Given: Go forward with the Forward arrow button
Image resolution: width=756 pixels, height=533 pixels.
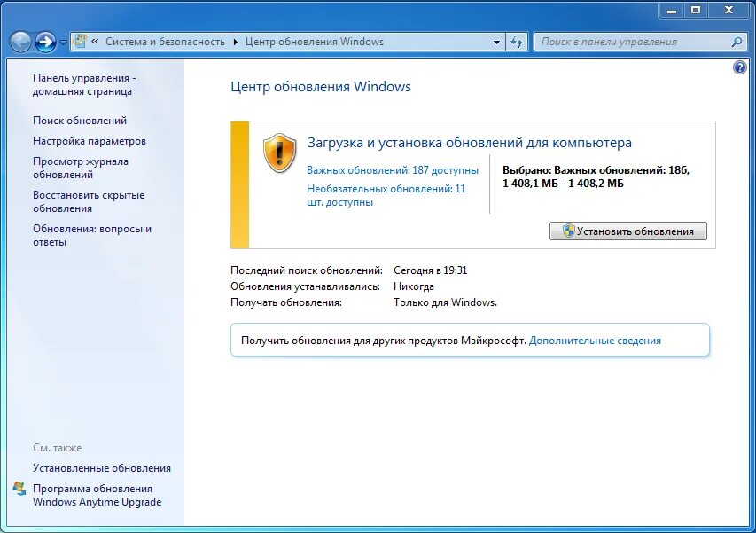Looking at the screenshot, I should pyautogui.click(x=46, y=42).
